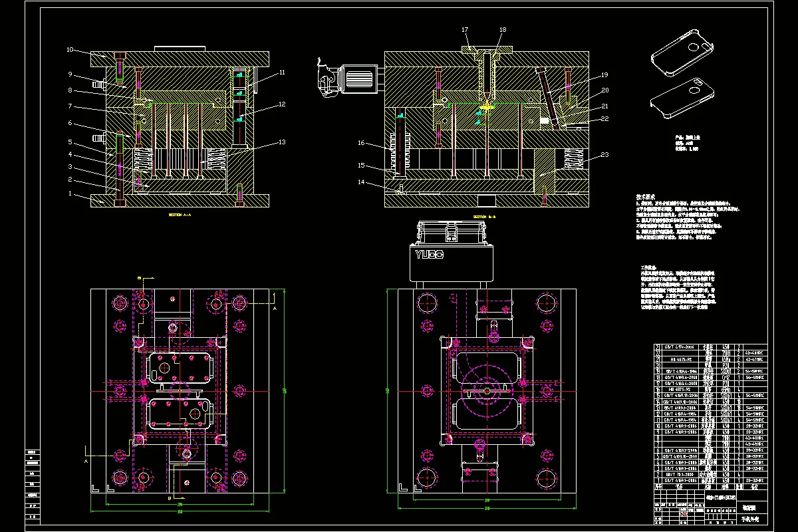
Task: Click callout number 2 beside section A-A
Action: coord(69,180)
